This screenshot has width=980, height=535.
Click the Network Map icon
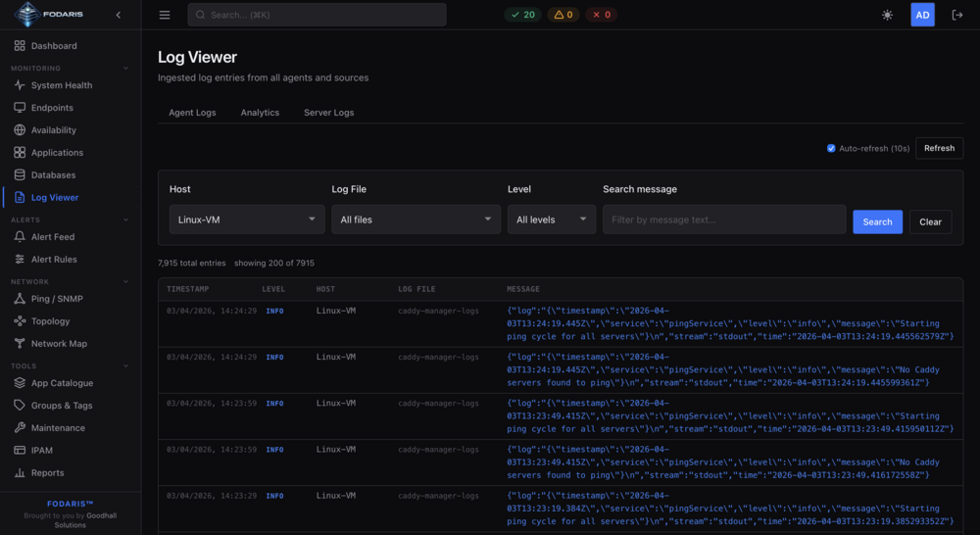tap(20, 344)
